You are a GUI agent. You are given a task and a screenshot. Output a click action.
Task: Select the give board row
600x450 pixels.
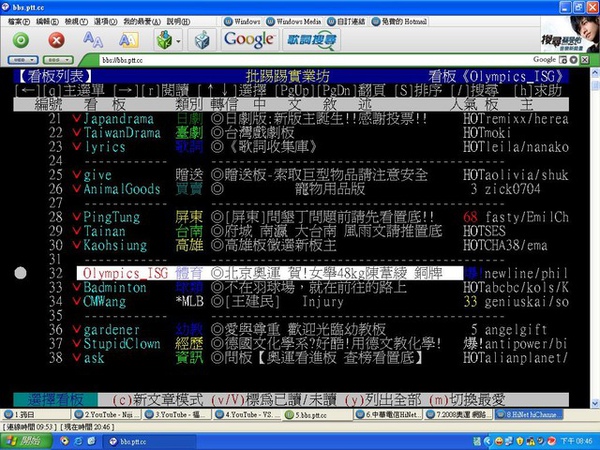291,175
